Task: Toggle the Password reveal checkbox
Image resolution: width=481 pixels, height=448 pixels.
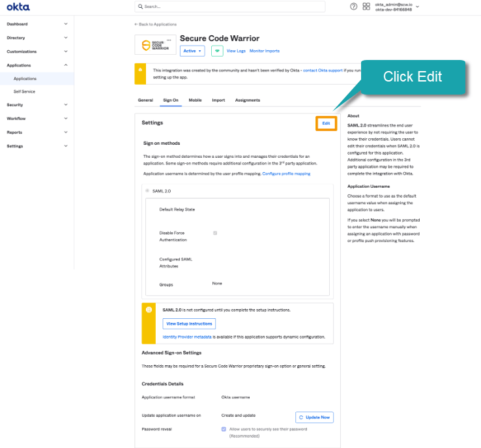Action: click(224, 429)
